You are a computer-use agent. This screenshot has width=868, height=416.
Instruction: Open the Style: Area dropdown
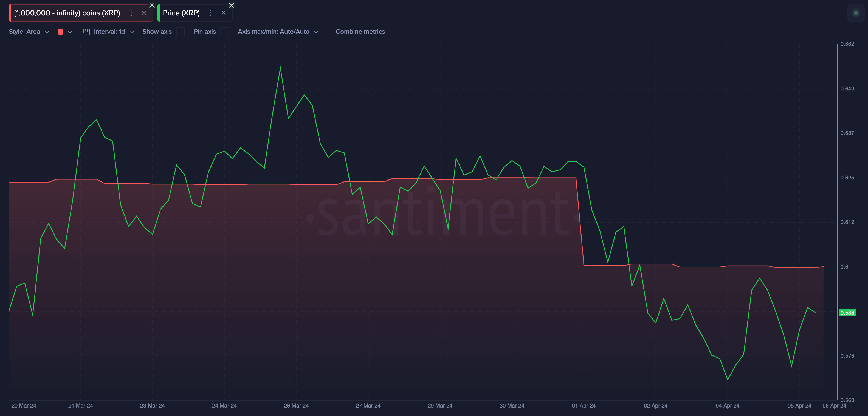pos(29,32)
